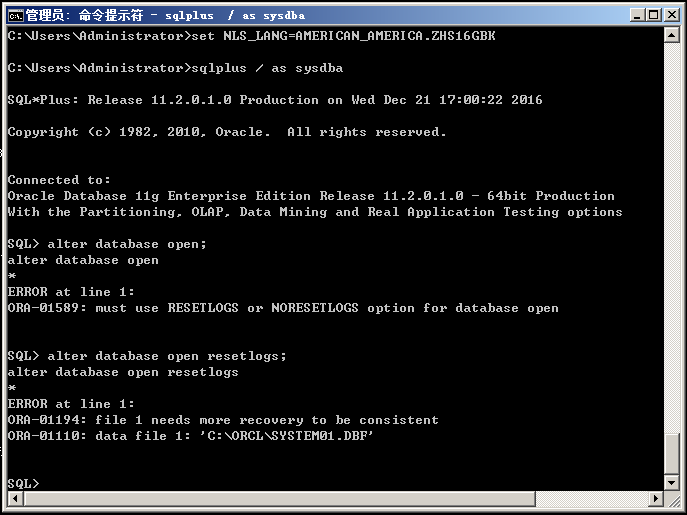
Task: Click the Copyright Oracle text line
Action: [227, 132]
